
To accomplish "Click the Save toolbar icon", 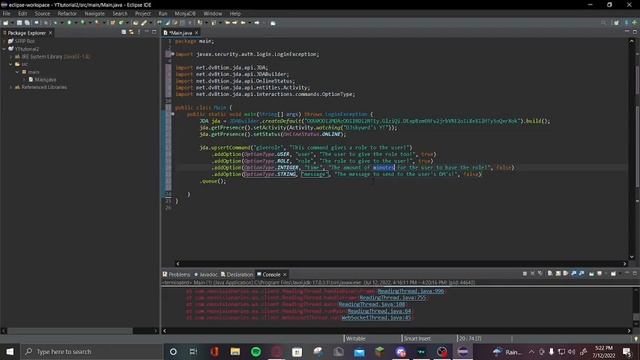I will coord(19,23).
